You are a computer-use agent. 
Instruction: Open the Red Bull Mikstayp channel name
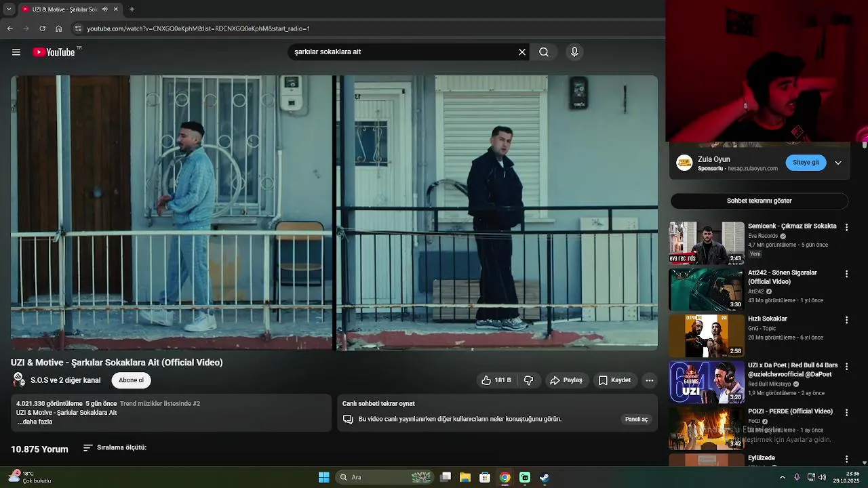pos(770,384)
